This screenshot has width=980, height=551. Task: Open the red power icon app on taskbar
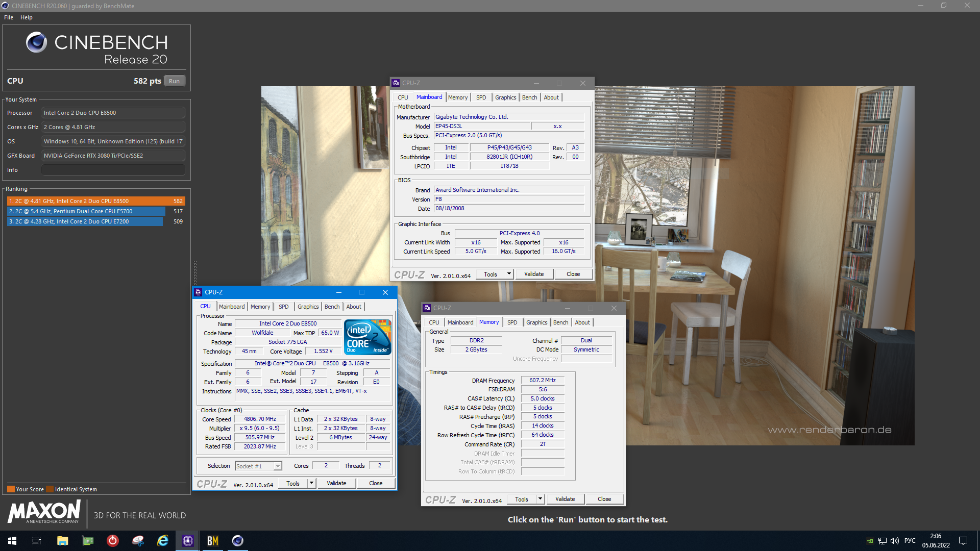(x=113, y=541)
